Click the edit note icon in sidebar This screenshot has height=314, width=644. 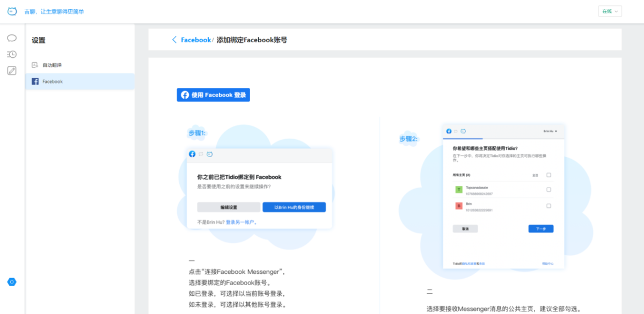tap(12, 70)
